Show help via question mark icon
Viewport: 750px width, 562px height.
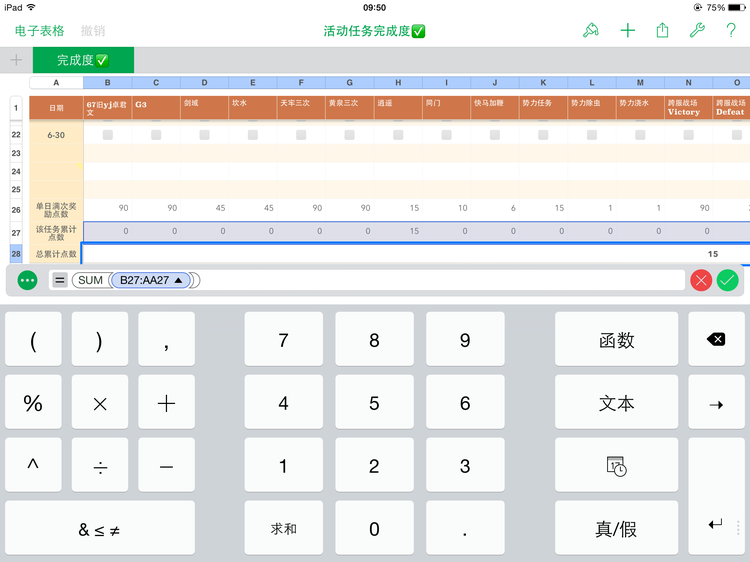point(731,31)
